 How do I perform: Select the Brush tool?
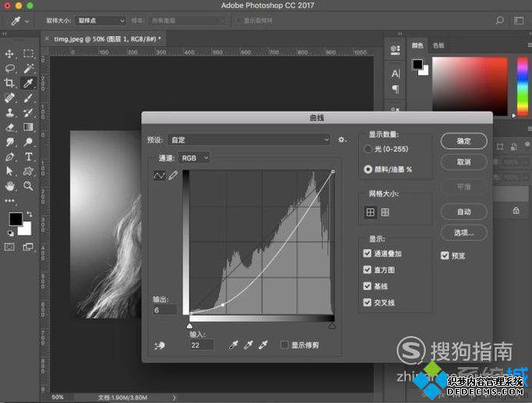pyautogui.click(x=29, y=98)
